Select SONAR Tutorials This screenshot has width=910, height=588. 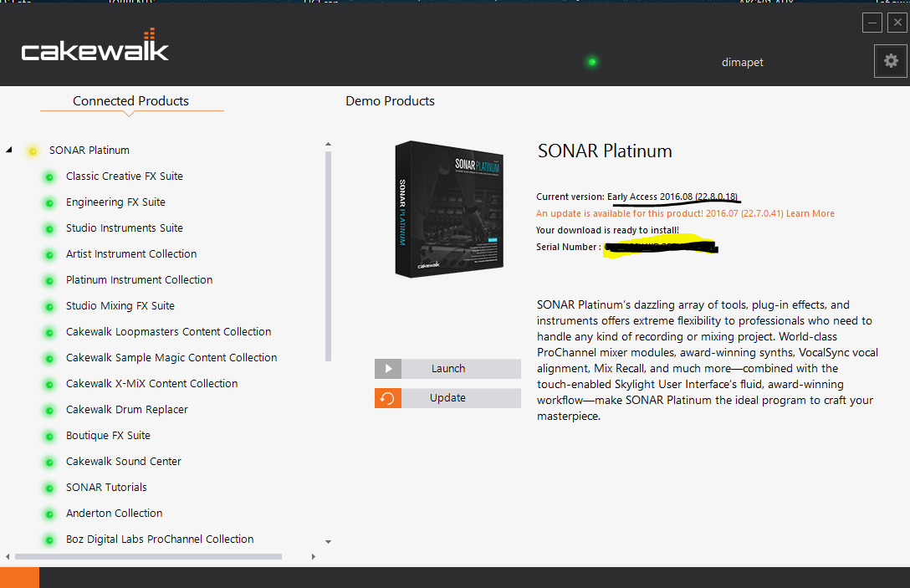[x=106, y=487]
